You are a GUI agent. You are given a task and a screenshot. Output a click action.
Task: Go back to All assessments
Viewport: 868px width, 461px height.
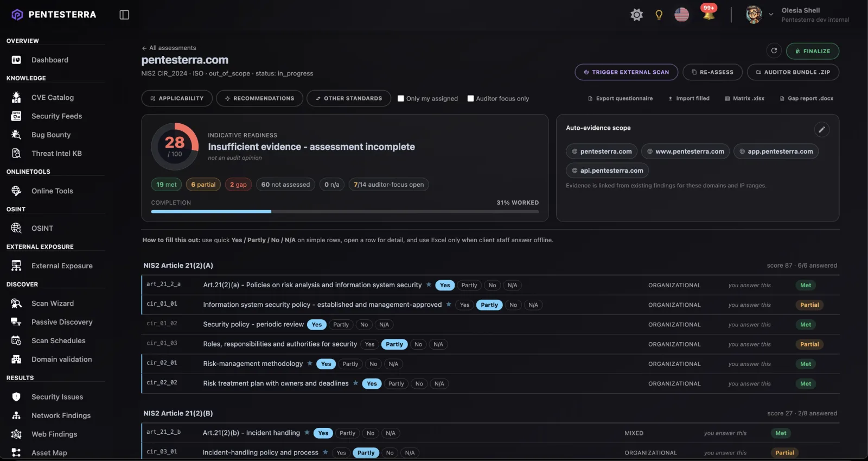[169, 48]
